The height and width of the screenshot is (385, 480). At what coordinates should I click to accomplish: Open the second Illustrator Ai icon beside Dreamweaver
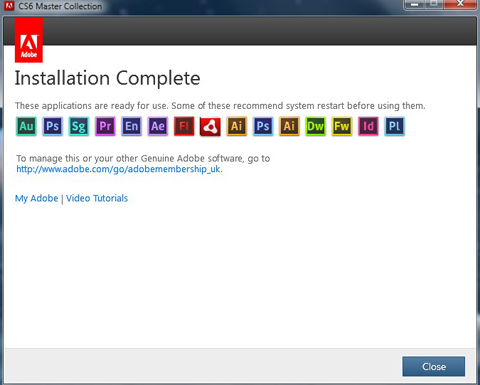(289, 126)
